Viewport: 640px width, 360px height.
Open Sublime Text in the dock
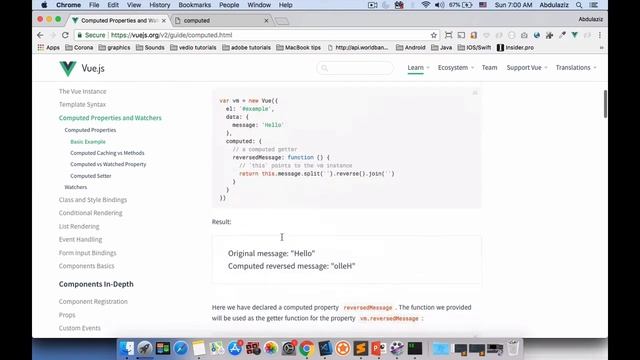click(361, 348)
